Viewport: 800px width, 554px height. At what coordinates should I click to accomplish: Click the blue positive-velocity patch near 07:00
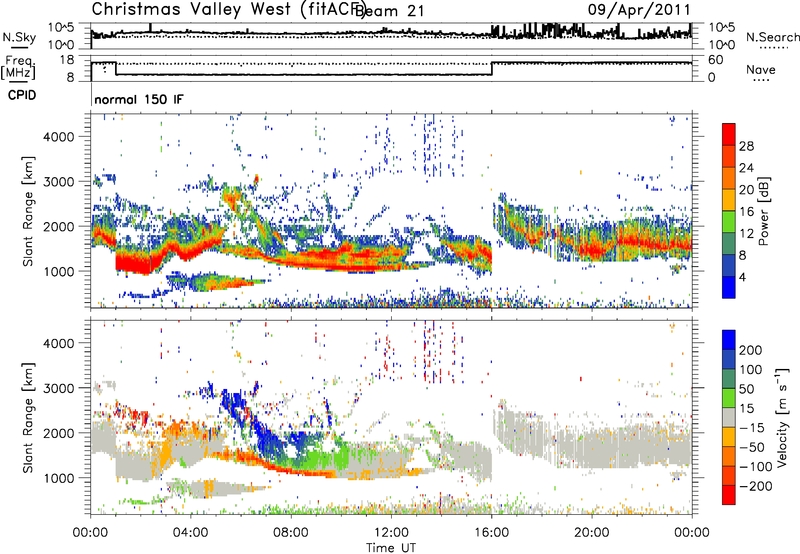pos(268,441)
